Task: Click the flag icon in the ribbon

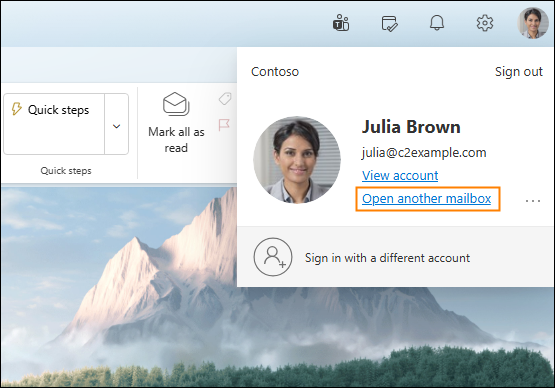Action: [x=224, y=125]
